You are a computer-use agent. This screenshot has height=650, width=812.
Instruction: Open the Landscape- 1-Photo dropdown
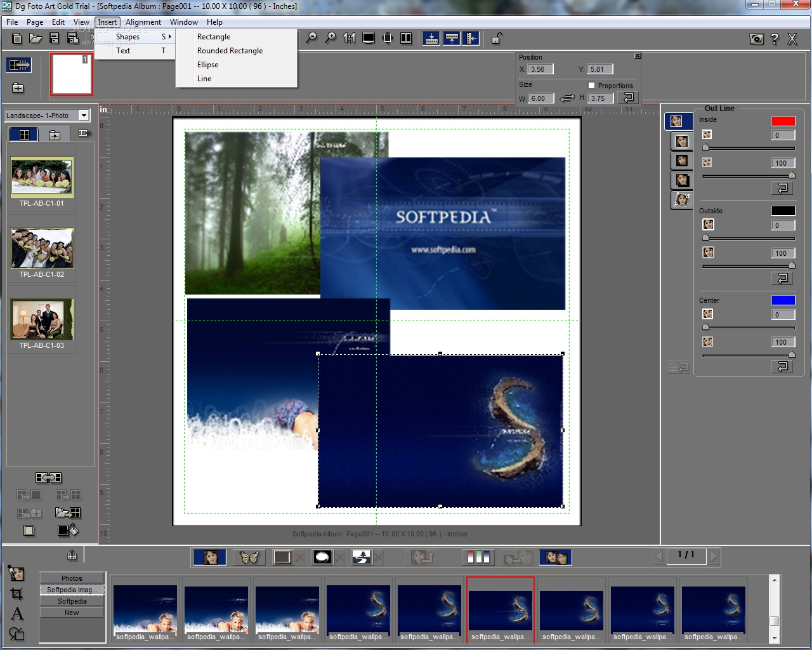pyautogui.click(x=84, y=116)
